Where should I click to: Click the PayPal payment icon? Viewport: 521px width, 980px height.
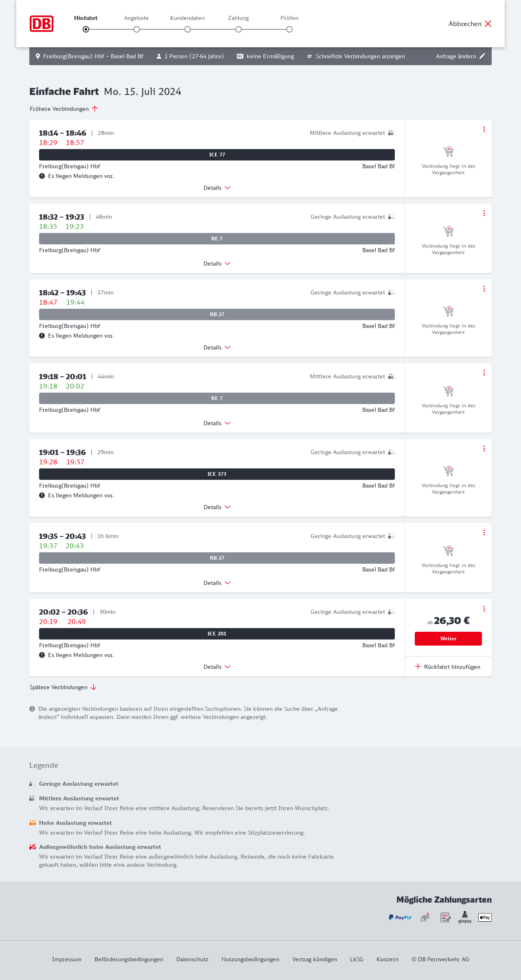coord(400,917)
